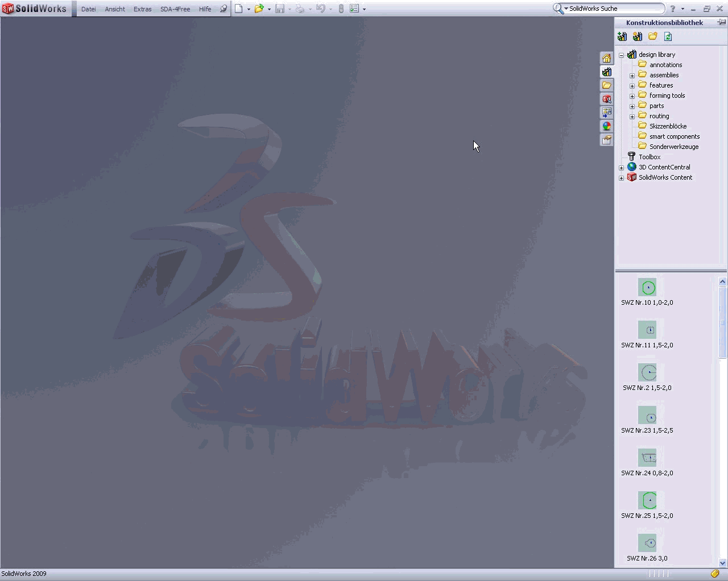The height and width of the screenshot is (581, 728).
Task: Click Create New Folder icon in library
Action: point(653,36)
